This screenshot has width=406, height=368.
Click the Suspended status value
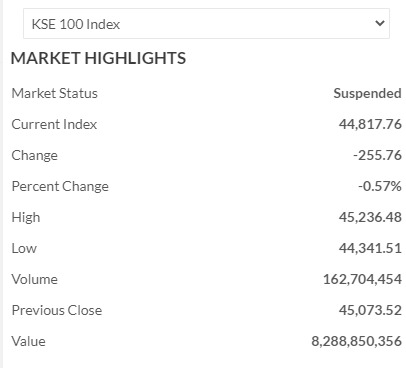coord(367,93)
